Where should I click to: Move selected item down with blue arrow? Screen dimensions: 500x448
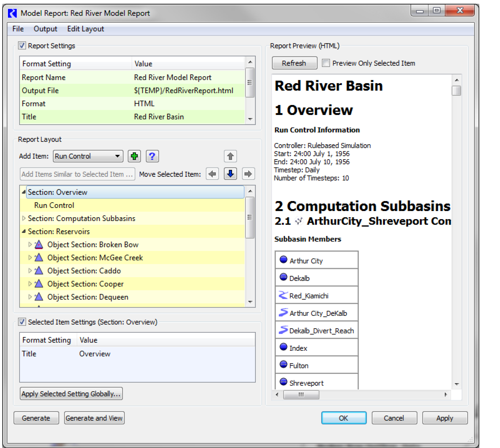click(x=230, y=174)
